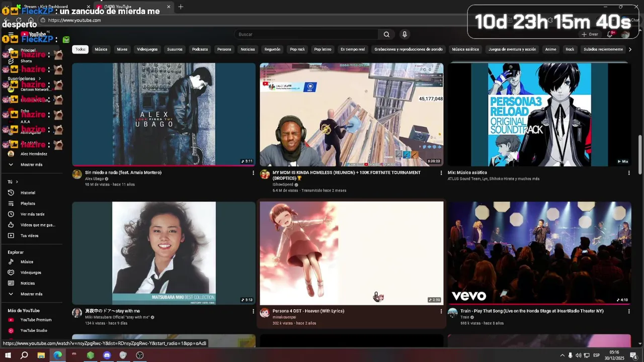Play the Train vevo concert thumbnail
Viewport: 644px width, 362px height.
click(x=539, y=253)
